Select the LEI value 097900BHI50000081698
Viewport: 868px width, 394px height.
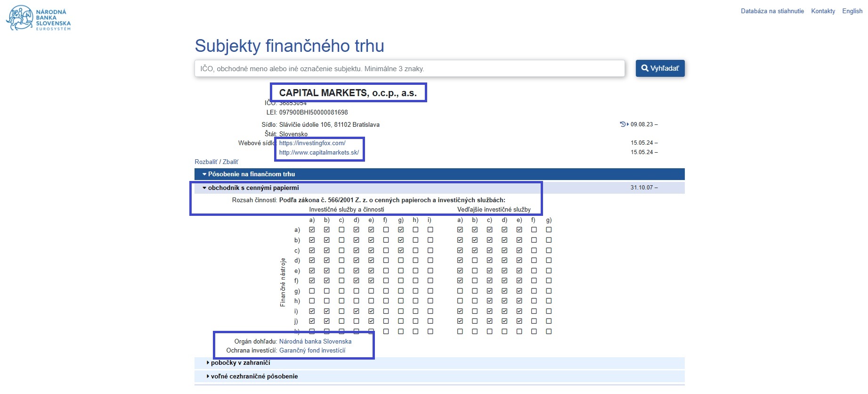(314, 113)
